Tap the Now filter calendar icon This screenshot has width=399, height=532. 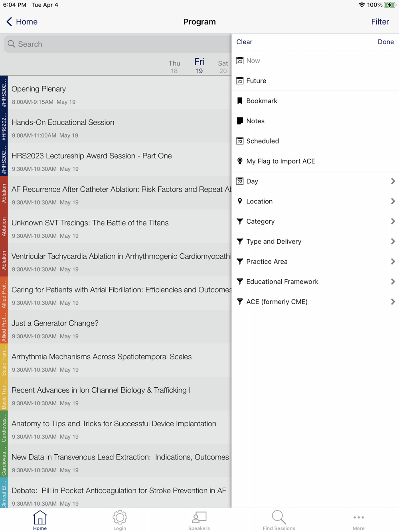click(x=240, y=61)
